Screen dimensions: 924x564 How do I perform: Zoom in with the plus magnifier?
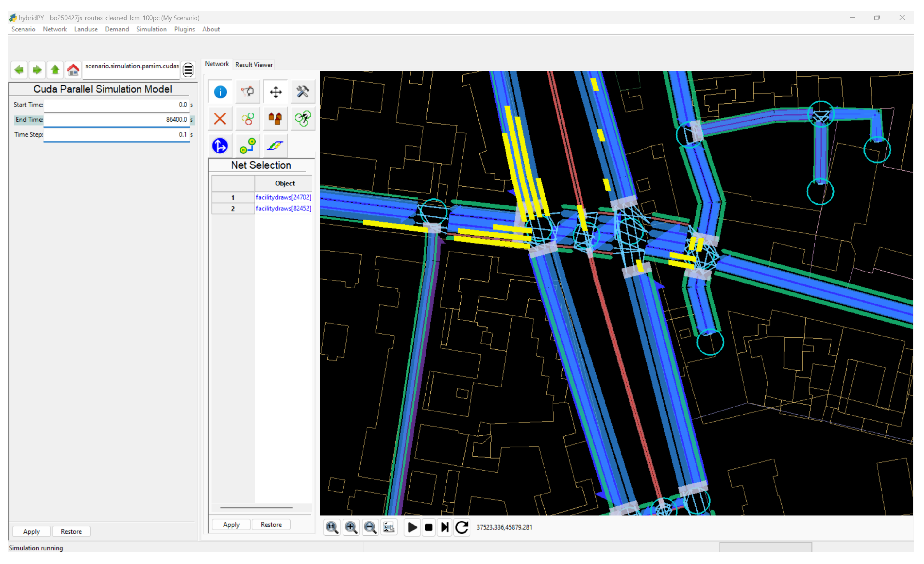click(x=351, y=527)
